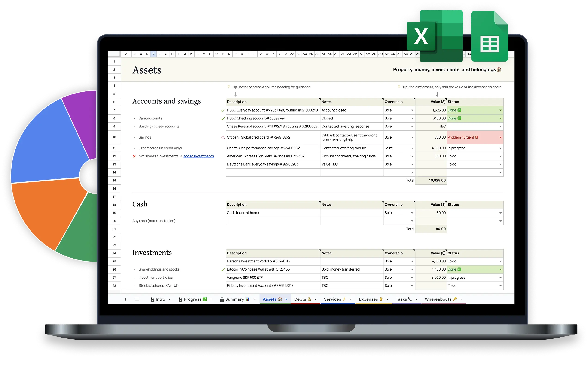Click lightbulb icon beside column heading tip
The image size is (588, 365).
point(229,87)
